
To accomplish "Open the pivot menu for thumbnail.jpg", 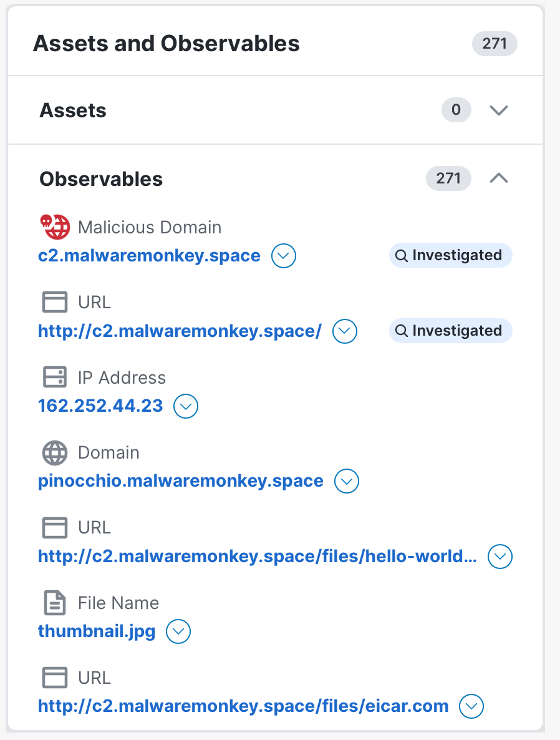I will 178,631.
